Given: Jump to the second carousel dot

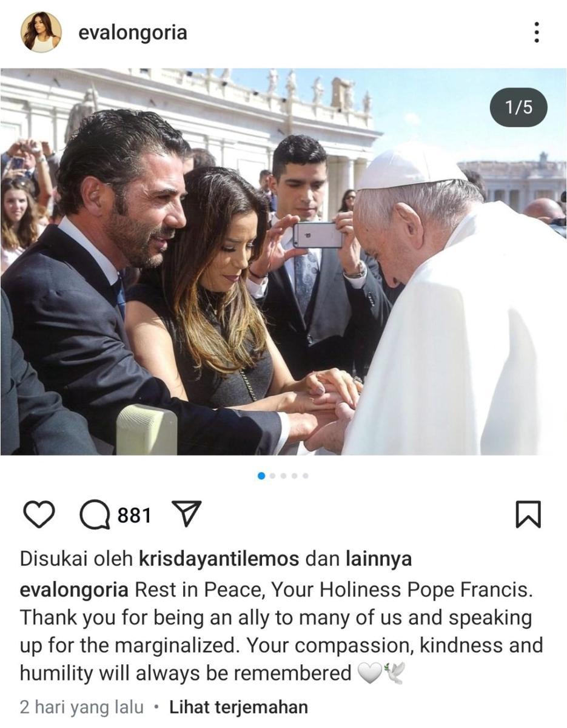Looking at the screenshot, I should (x=272, y=476).
